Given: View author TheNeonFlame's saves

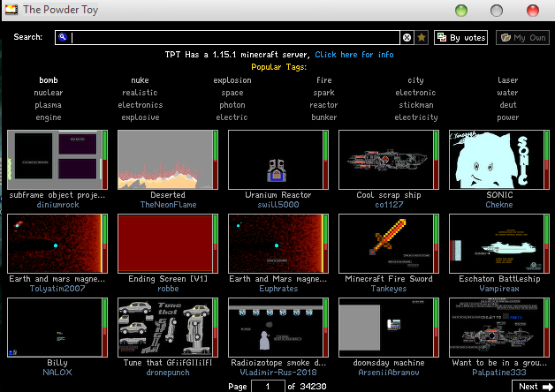Looking at the screenshot, I should [168, 205].
